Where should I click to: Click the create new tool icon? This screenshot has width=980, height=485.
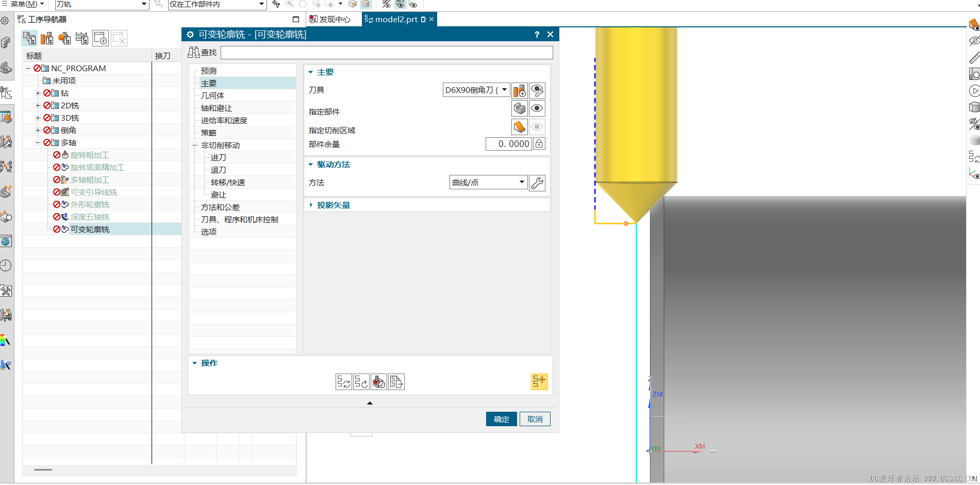click(x=519, y=91)
